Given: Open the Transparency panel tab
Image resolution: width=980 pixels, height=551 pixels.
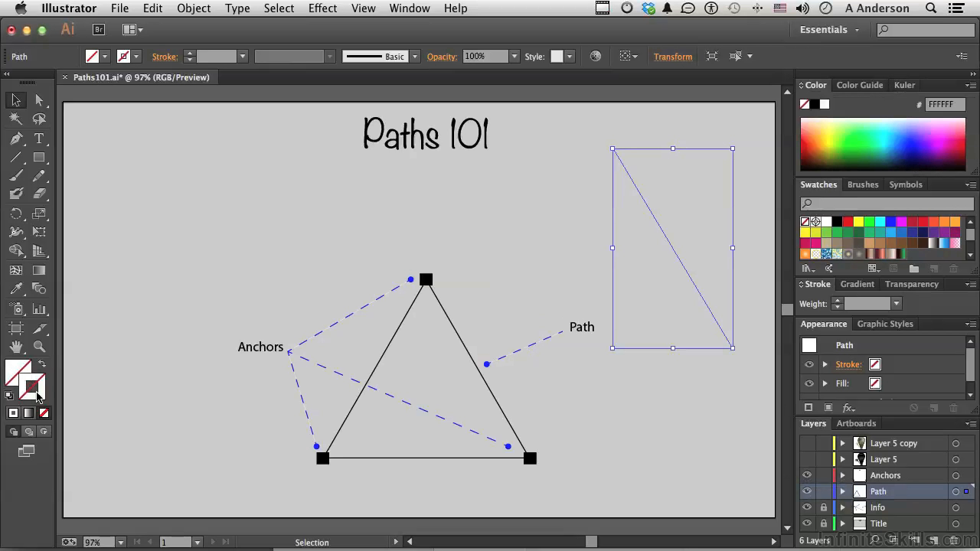Looking at the screenshot, I should [911, 284].
